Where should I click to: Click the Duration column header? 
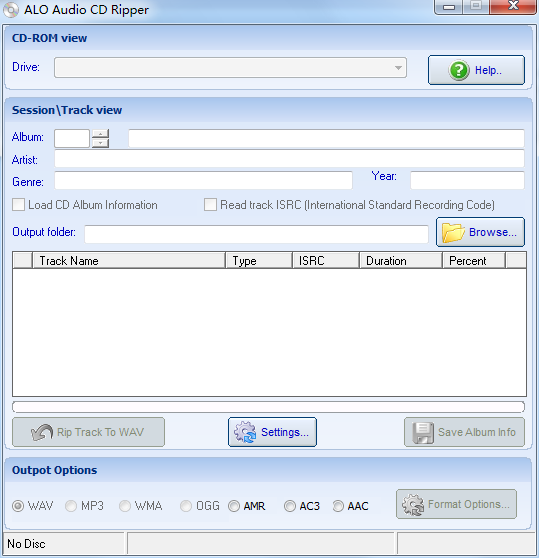tap(401, 261)
